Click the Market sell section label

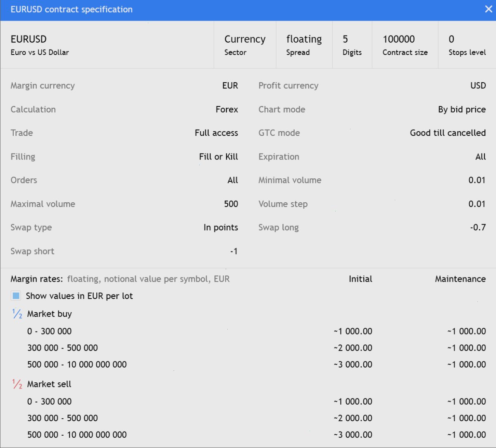pyautogui.click(x=49, y=384)
